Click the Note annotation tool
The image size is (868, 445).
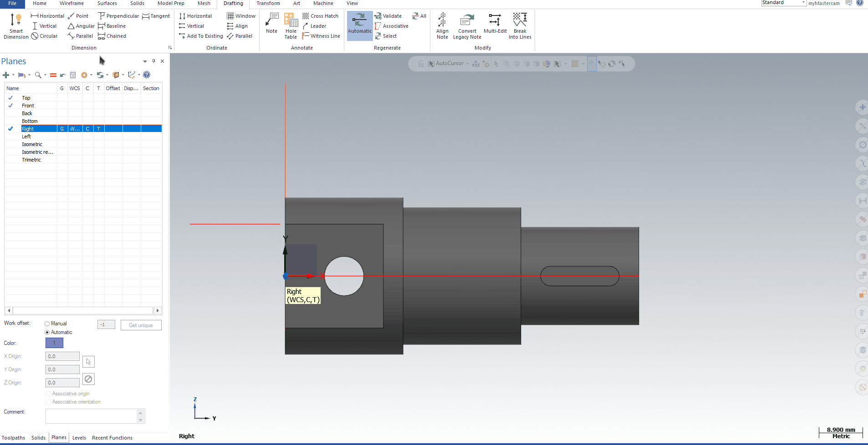(271, 23)
